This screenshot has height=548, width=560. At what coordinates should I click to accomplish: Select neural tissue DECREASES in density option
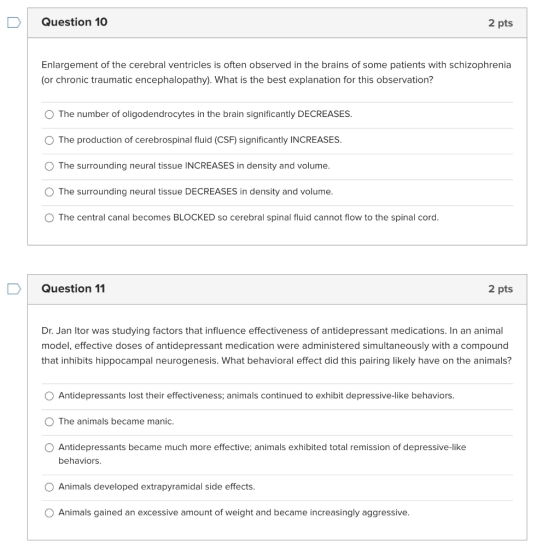pyautogui.click(x=49, y=192)
